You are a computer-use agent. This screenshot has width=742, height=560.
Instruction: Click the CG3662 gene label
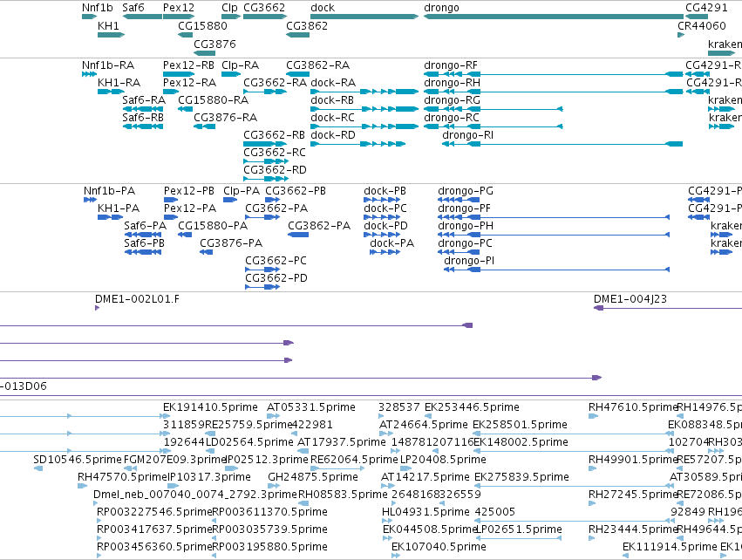264,8
